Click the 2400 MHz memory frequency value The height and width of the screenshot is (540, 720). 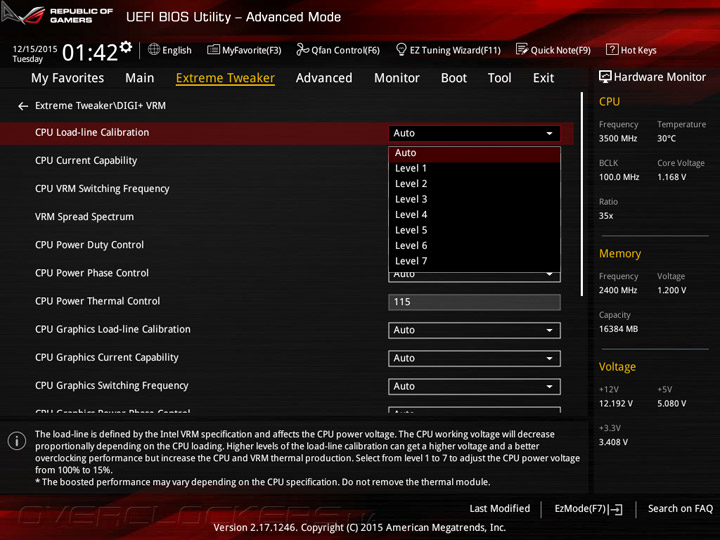(618, 291)
